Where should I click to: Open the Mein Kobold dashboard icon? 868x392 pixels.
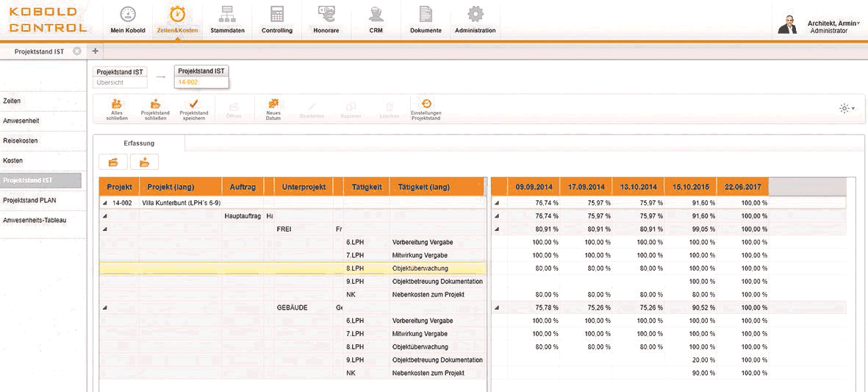point(127,15)
